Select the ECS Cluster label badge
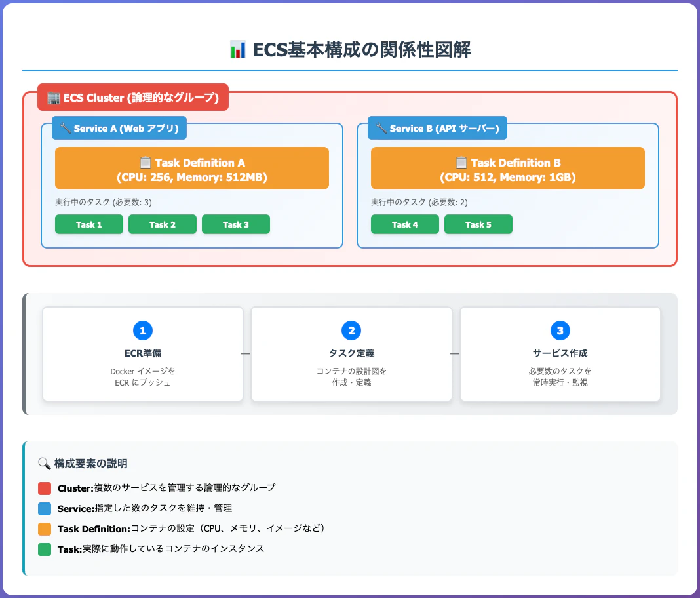The width and height of the screenshot is (700, 598). pyautogui.click(x=133, y=97)
